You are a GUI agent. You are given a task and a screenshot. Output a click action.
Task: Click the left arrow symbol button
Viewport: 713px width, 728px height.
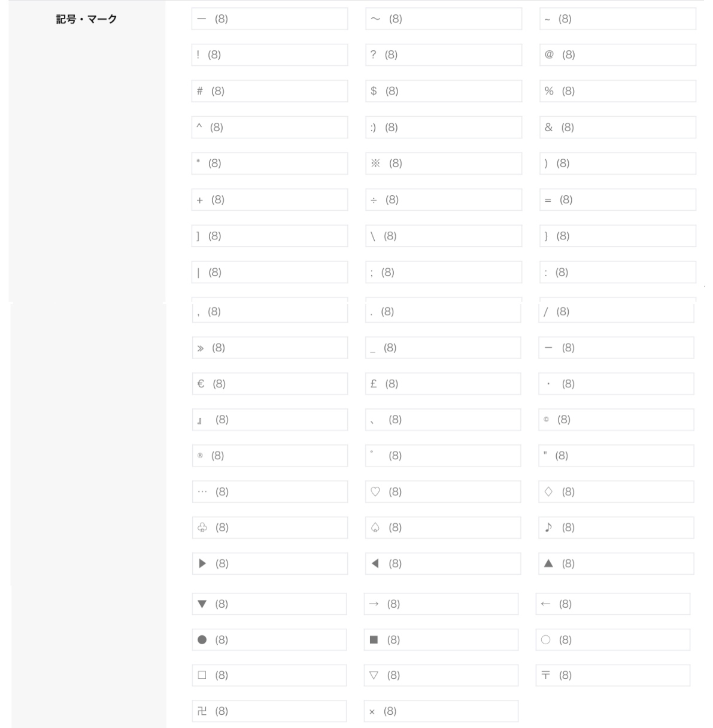point(612,604)
